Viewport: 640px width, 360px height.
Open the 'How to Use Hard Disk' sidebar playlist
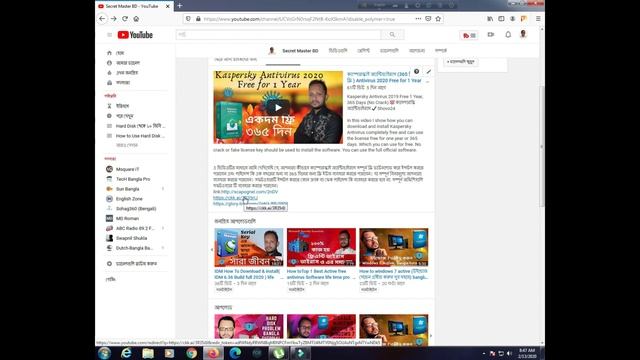pyautogui.click(x=135, y=136)
